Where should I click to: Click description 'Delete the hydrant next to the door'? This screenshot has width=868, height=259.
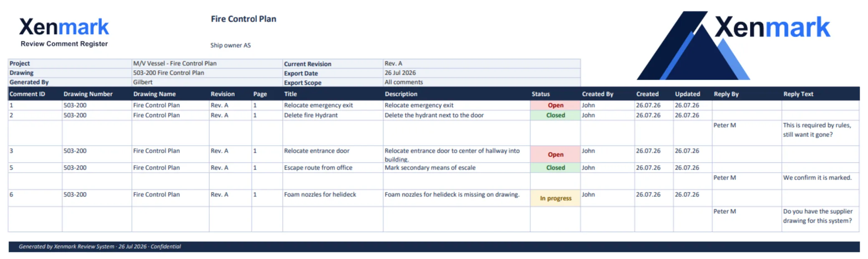[x=434, y=115]
